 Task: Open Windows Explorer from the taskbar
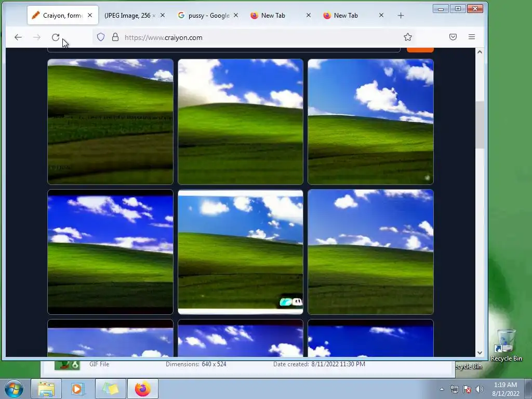(x=46, y=389)
